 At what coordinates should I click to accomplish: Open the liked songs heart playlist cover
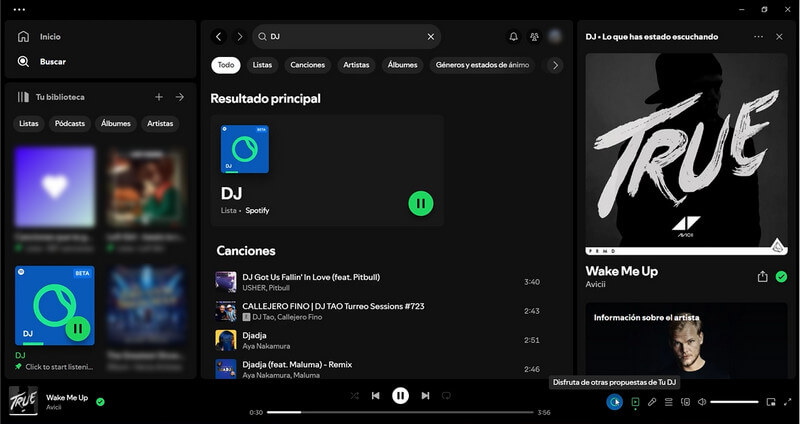[x=55, y=187]
